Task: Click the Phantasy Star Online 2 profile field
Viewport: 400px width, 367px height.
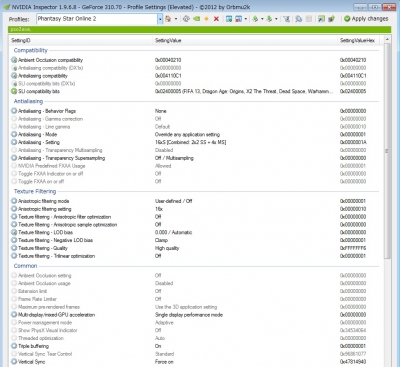Action: pyautogui.click(x=97, y=19)
